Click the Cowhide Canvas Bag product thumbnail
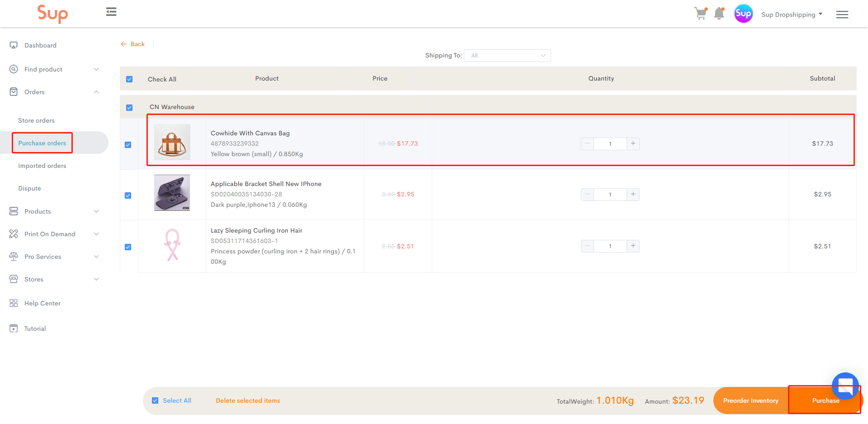868x424 pixels. [x=172, y=142]
